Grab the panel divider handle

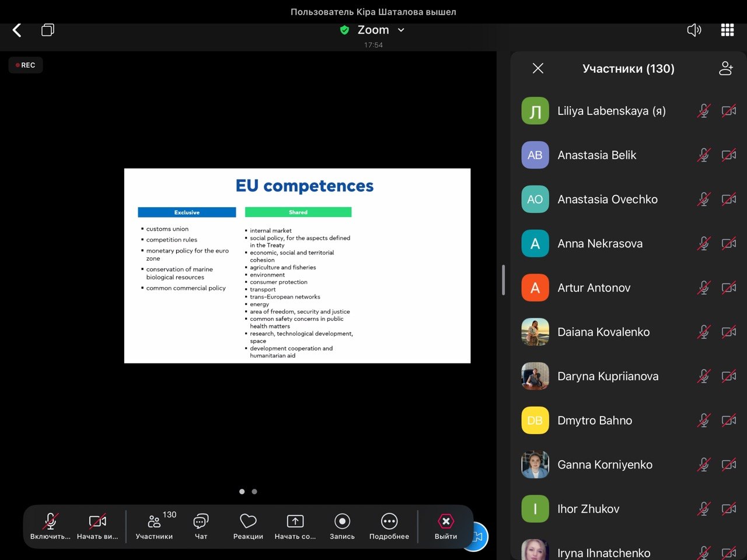[x=503, y=280]
